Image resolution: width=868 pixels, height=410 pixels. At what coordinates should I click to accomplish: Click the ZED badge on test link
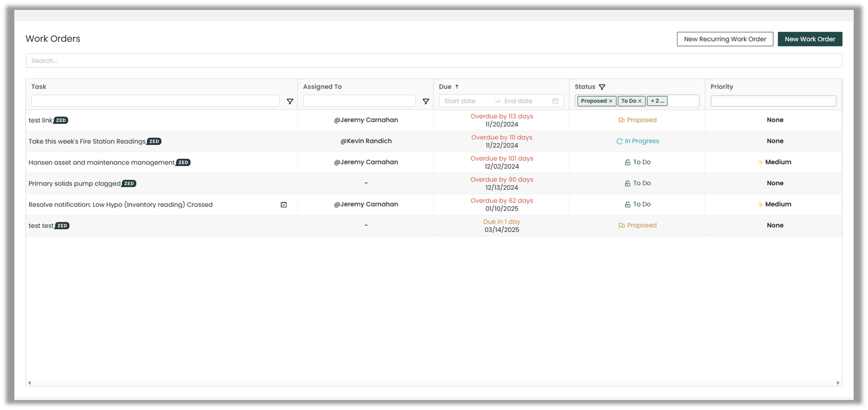(61, 121)
